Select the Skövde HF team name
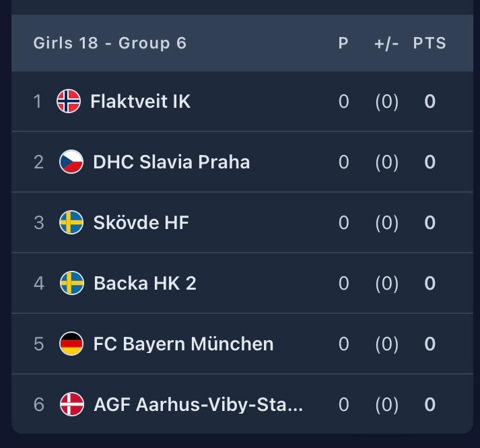 click(141, 222)
